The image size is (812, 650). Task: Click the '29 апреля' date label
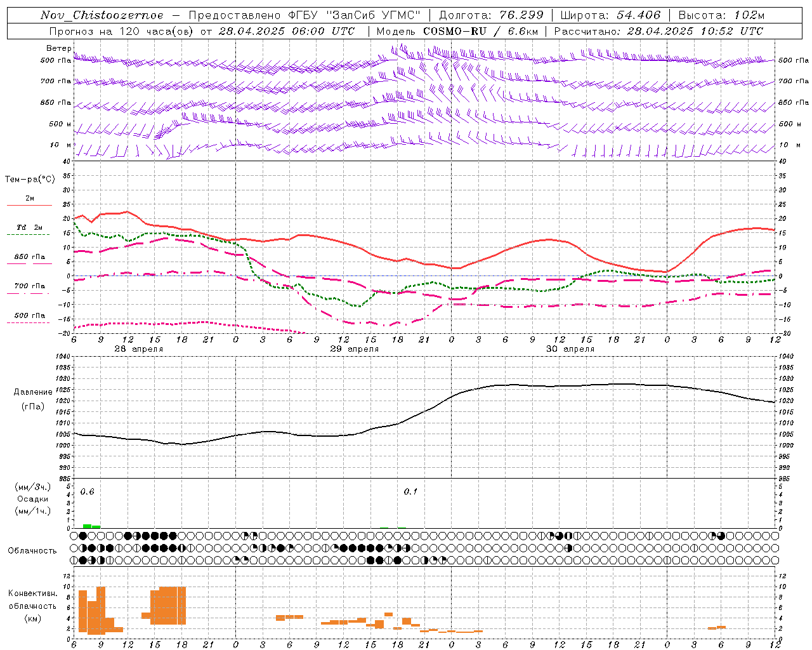click(354, 349)
